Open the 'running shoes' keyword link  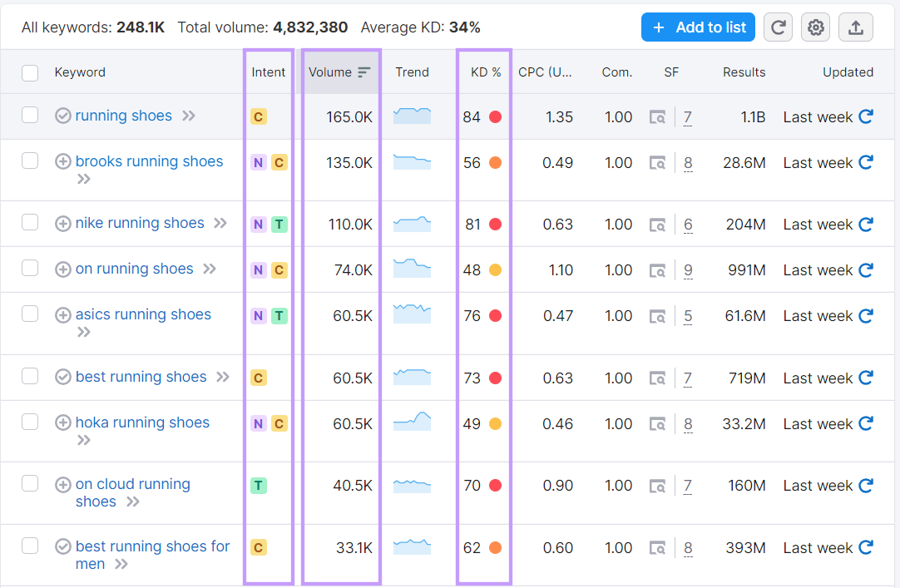[x=123, y=116]
